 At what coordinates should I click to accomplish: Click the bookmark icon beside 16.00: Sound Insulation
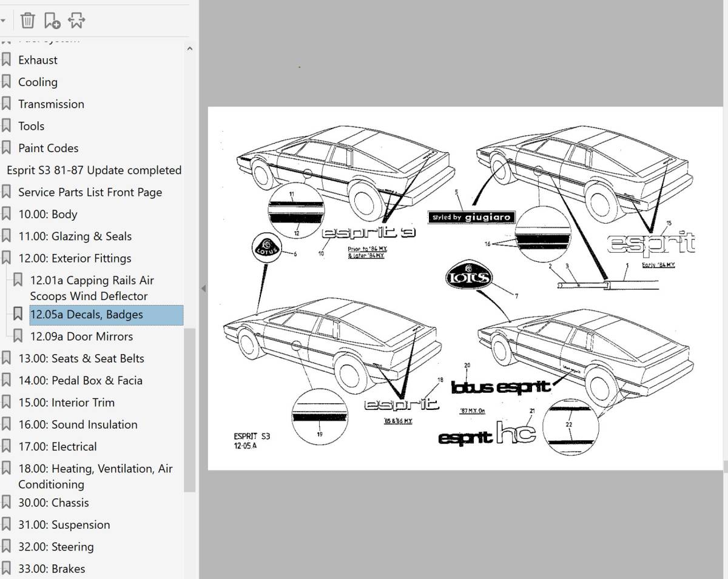7,424
